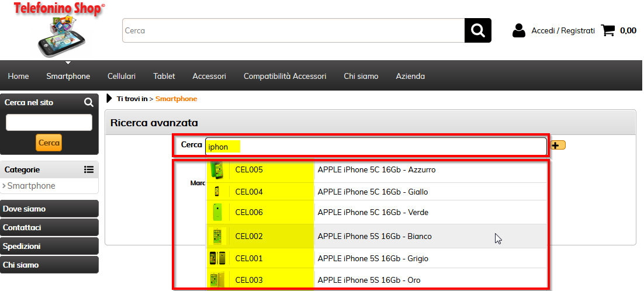Open the Cellulari menu item
Screen dimensions: 644x291
pos(122,76)
